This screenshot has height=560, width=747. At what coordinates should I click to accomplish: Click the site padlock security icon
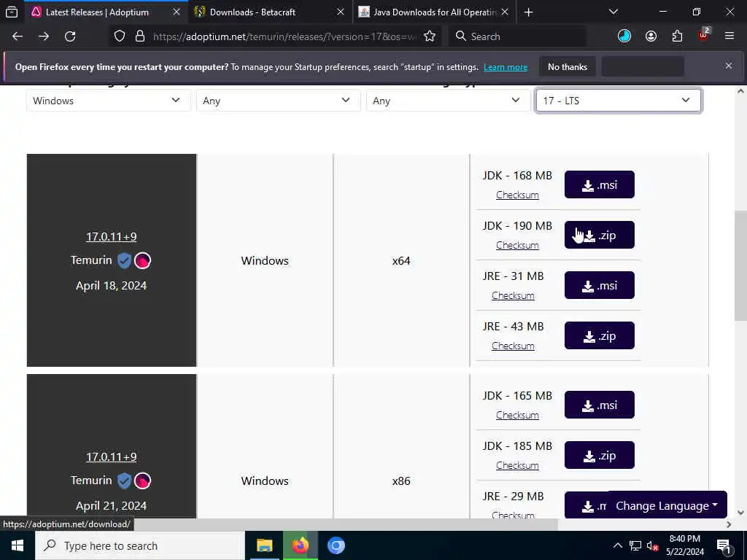[x=139, y=36]
